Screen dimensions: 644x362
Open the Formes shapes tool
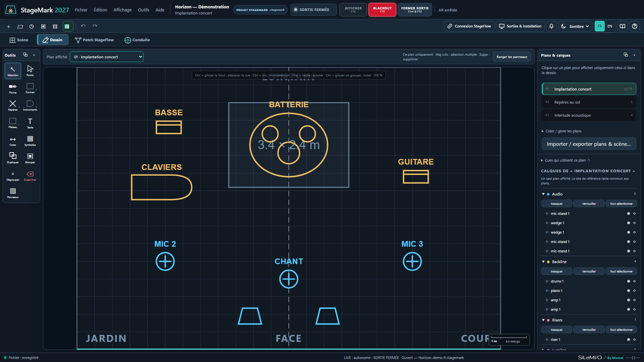(30, 88)
